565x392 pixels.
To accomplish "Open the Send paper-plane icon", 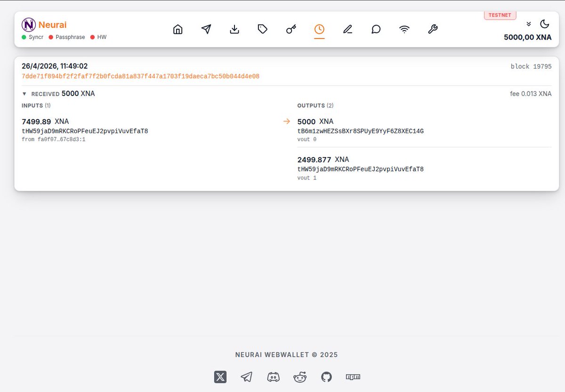I will [x=206, y=29].
